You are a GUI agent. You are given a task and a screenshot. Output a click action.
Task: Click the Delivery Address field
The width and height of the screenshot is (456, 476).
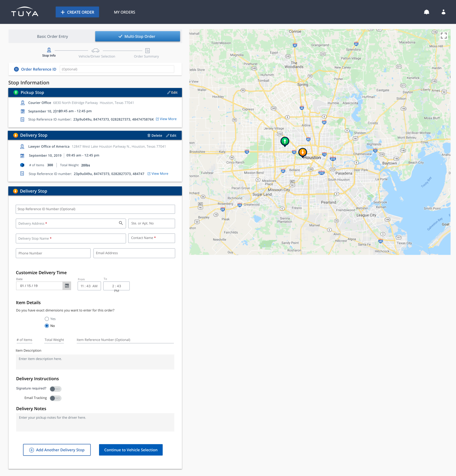[x=71, y=223]
